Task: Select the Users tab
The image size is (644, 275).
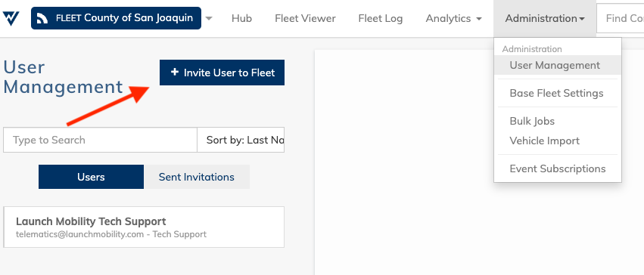Action: click(91, 177)
